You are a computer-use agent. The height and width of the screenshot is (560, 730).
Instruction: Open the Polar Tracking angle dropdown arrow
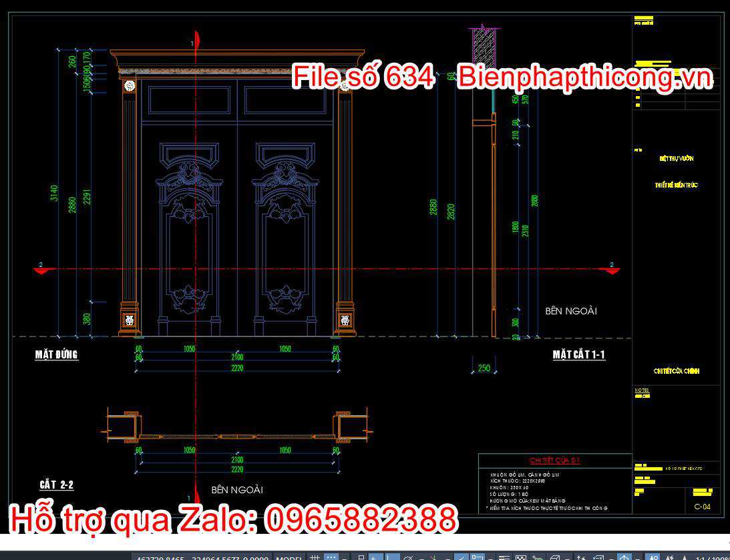click(x=422, y=558)
